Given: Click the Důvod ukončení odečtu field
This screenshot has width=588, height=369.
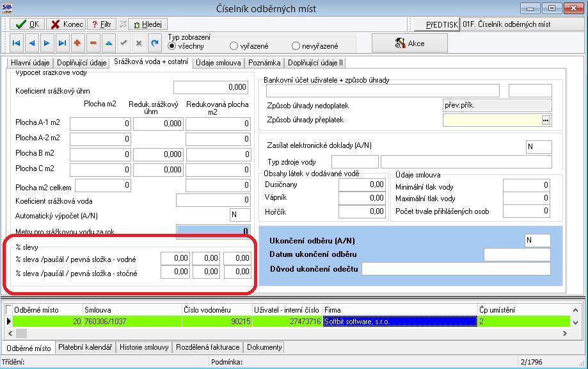Looking at the screenshot, I should click(456, 269).
